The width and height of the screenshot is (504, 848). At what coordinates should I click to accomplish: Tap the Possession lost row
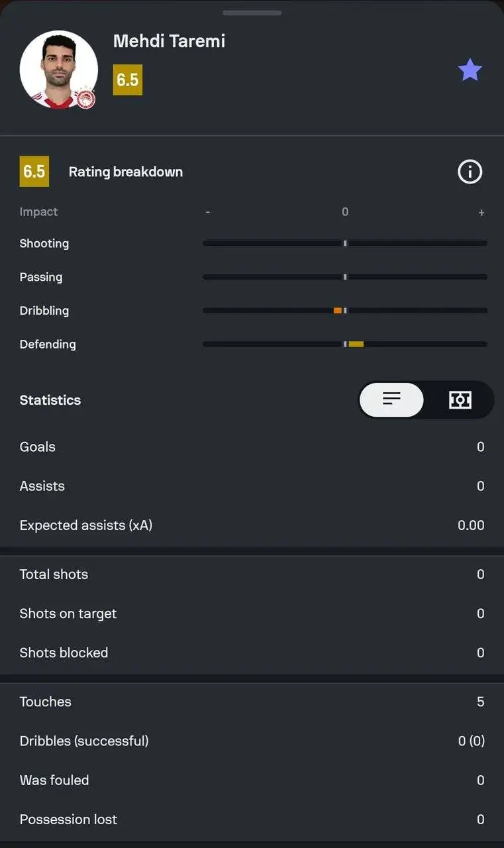tap(252, 820)
